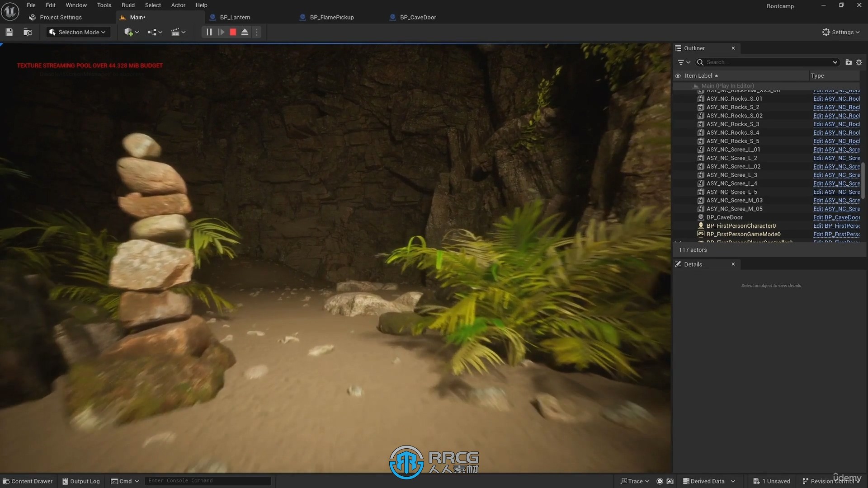Open the Cinematics clapperboard dropdown
This screenshot has width=868, height=488.
tap(178, 32)
